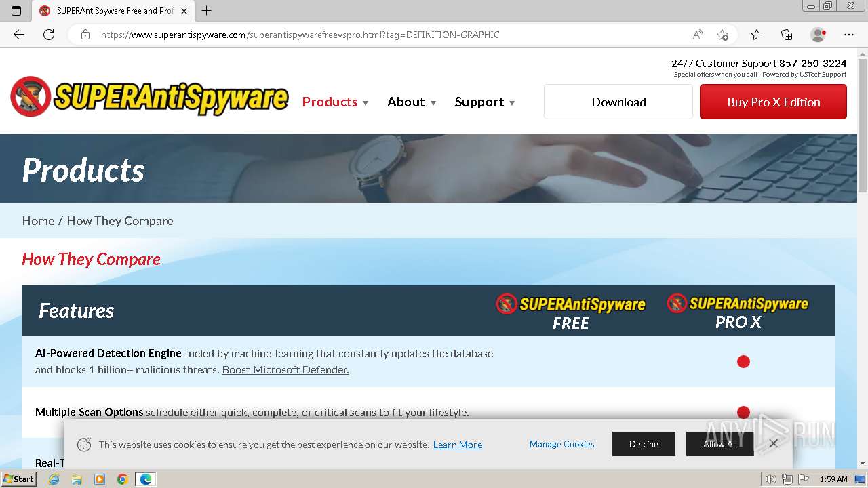Open Edge Settings and more menu
Image resolution: width=868 pixels, height=488 pixels.
point(849,35)
